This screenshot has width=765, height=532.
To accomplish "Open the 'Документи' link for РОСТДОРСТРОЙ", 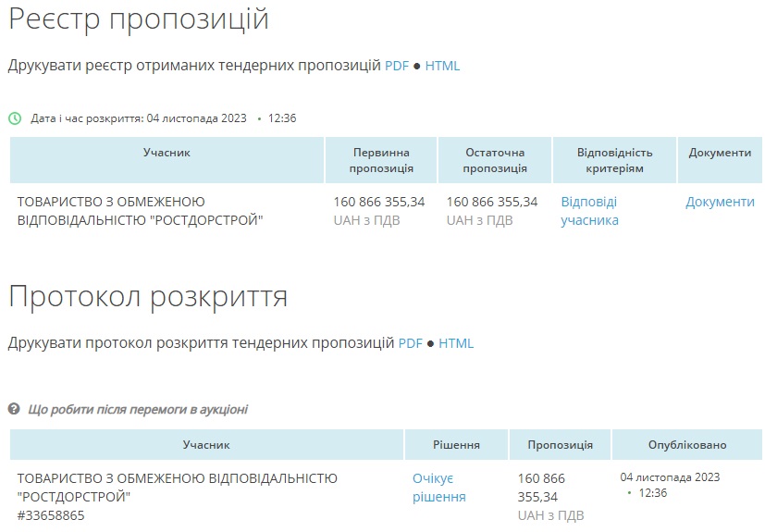I will coord(720,202).
